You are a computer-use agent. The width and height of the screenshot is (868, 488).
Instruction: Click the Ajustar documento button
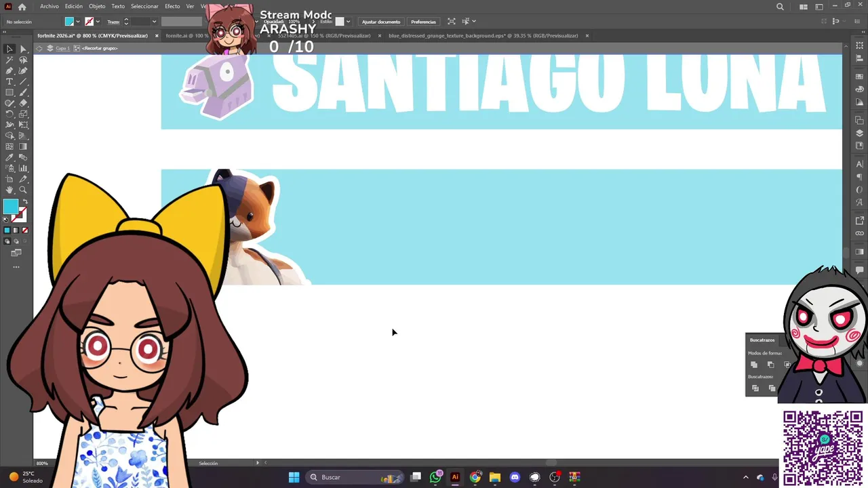coord(381,22)
